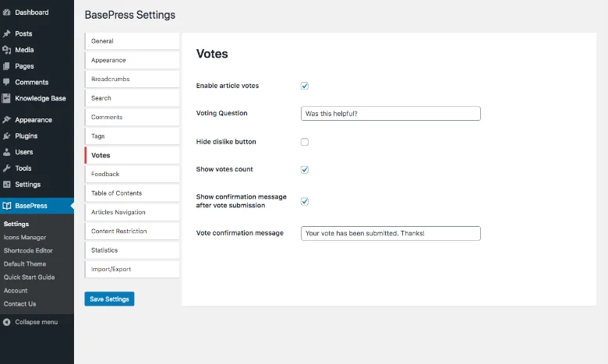Viewport: 608px width, 364px height.
Task: Click the Pages icon in sidebar
Action: click(x=6, y=66)
